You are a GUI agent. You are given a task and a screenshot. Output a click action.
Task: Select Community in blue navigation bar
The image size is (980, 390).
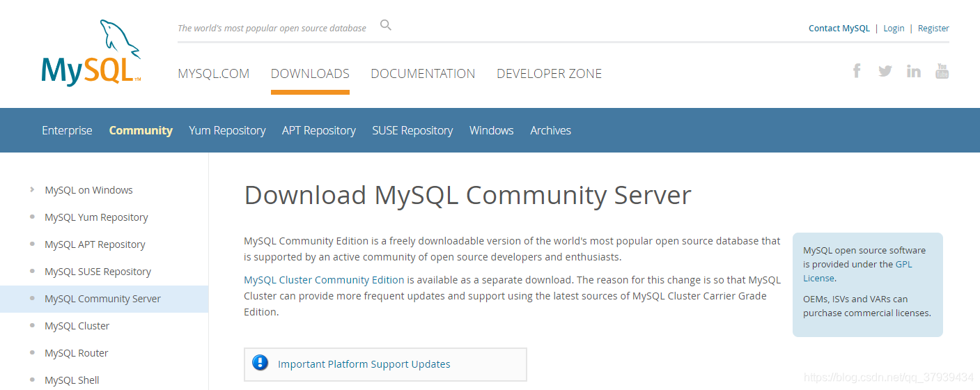click(x=141, y=130)
